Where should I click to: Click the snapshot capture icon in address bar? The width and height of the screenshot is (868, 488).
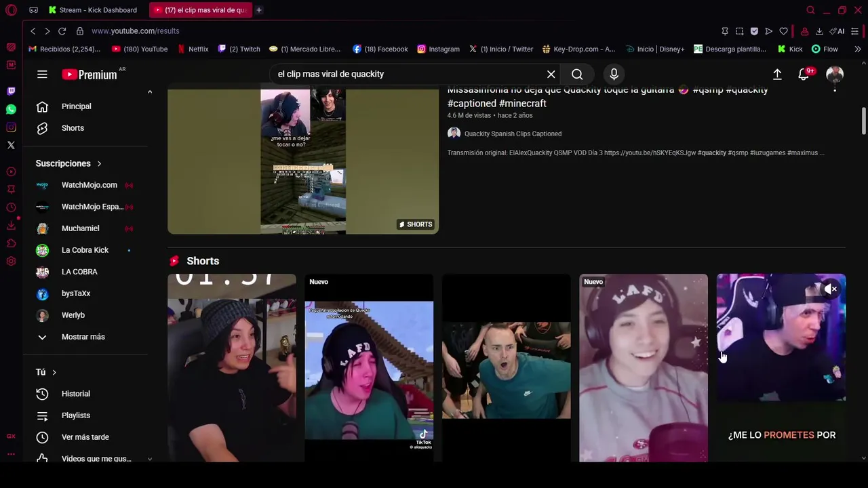pos(739,31)
